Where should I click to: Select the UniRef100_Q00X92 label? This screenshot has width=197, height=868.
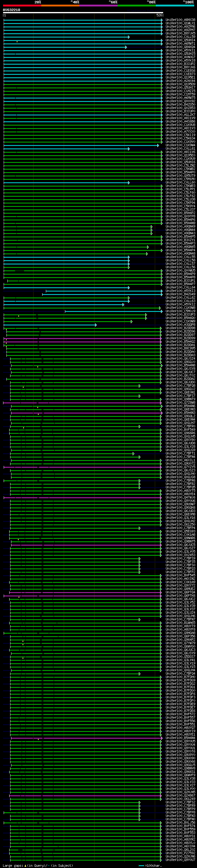pos(180,101)
